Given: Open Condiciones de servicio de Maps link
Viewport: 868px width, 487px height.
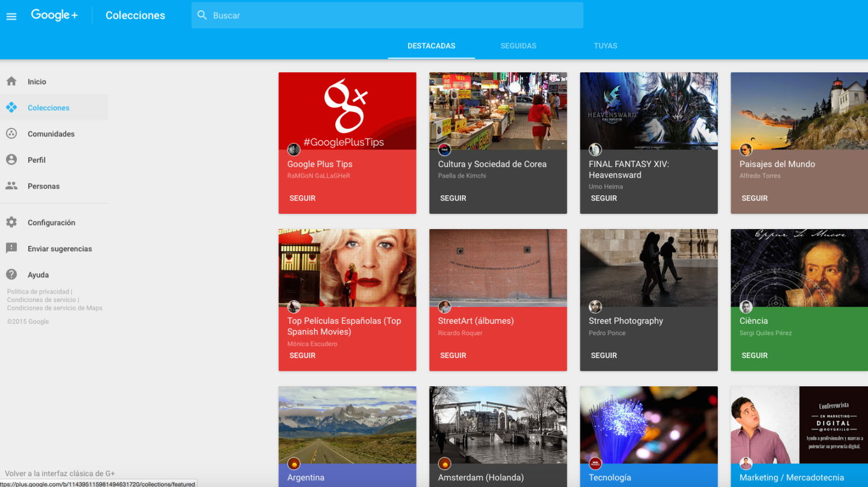Looking at the screenshot, I should tap(55, 308).
